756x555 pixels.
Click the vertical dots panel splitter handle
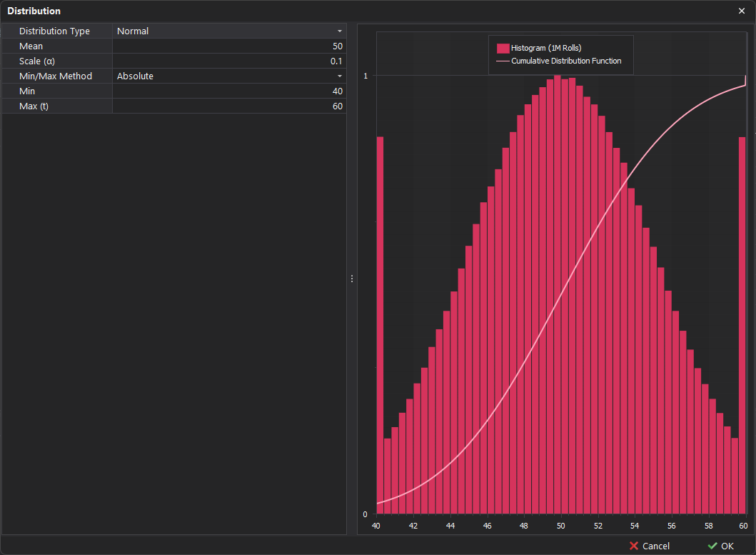[352, 279]
